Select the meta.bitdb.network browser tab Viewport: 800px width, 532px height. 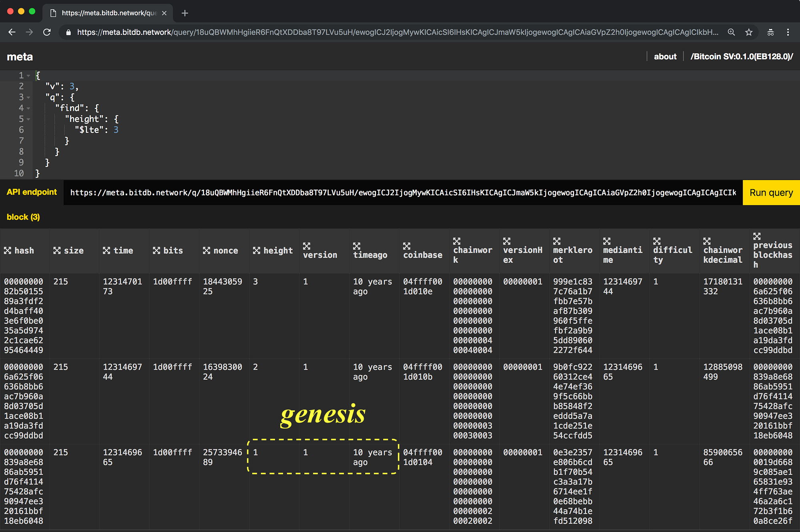point(104,13)
